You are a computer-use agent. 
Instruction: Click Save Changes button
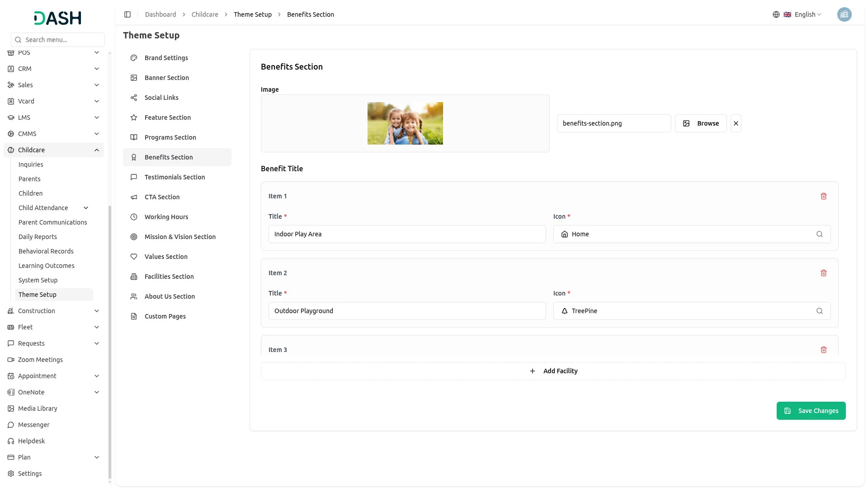[x=811, y=411]
